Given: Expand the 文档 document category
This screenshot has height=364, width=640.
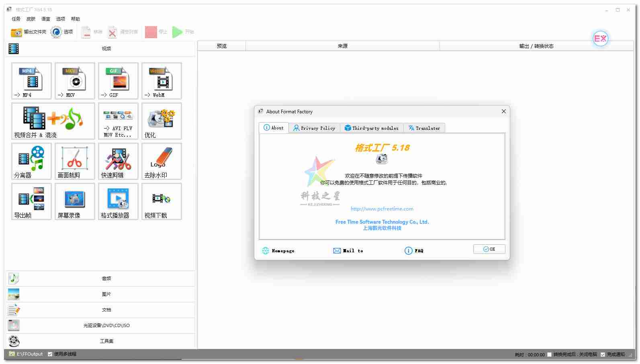Looking at the screenshot, I should click(x=100, y=310).
